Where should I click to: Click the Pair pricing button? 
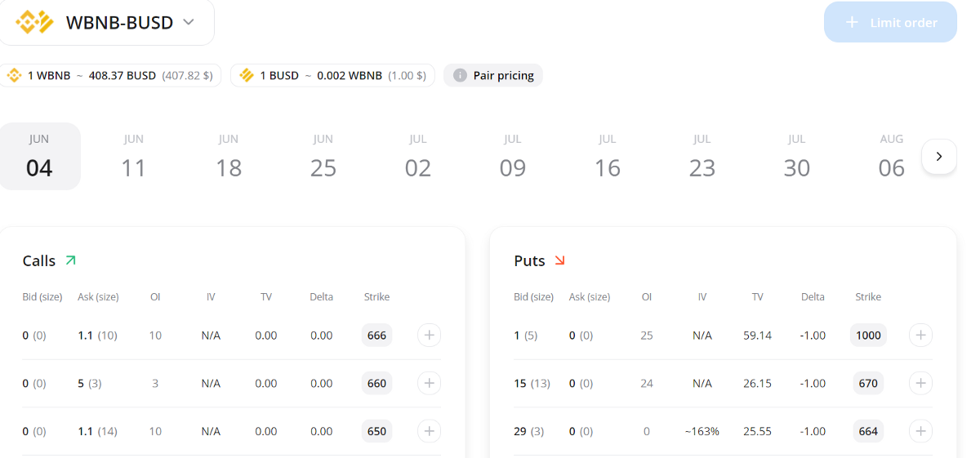493,76
